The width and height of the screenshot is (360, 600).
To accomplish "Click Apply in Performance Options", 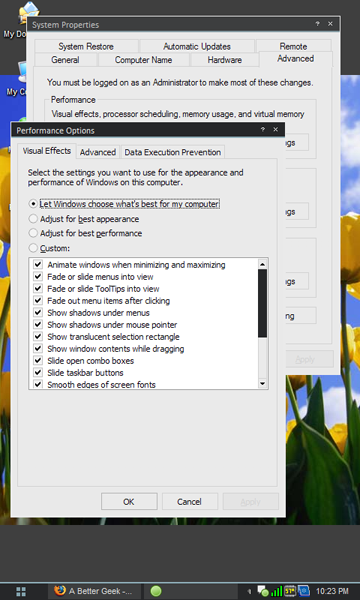I will pyautogui.click(x=251, y=502).
